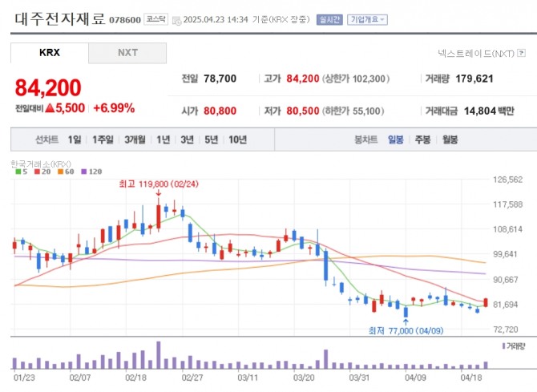The image size is (537, 392).
Task: Click the opening price 80,800
Action: (220, 111)
